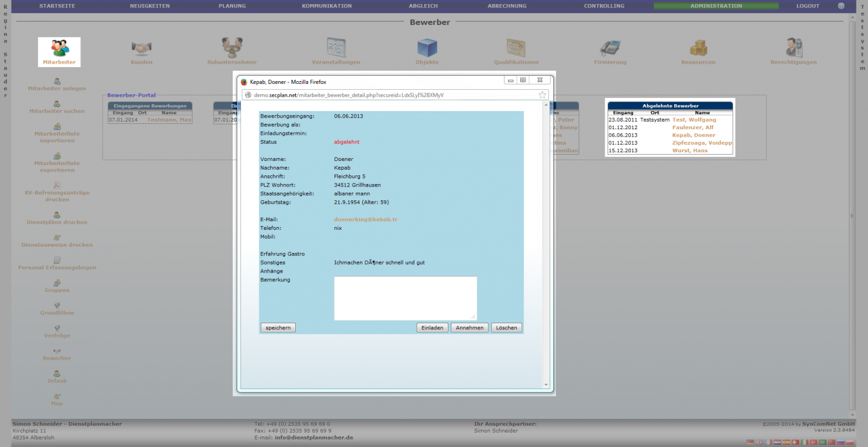868x447 pixels.
Task: Click Dienstpläne drucken icon
Action: [57, 215]
